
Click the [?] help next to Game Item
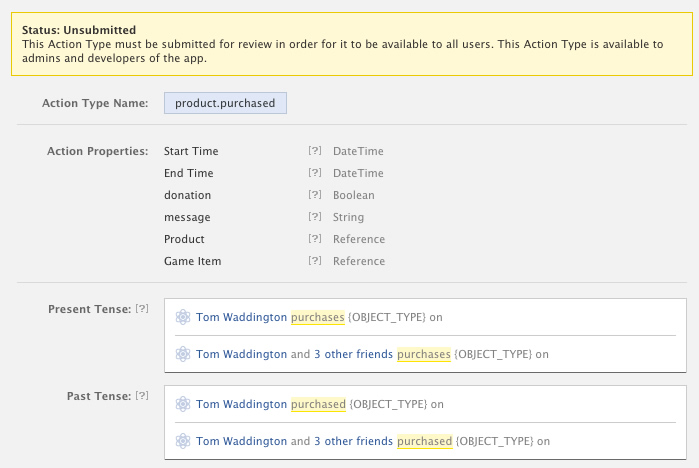[315, 261]
